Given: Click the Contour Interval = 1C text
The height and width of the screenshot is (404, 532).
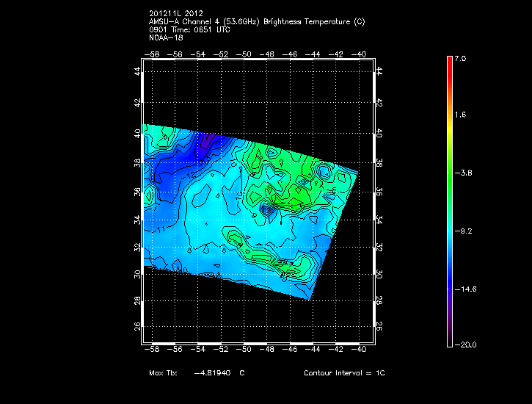Looking at the screenshot, I should tap(344, 373).
